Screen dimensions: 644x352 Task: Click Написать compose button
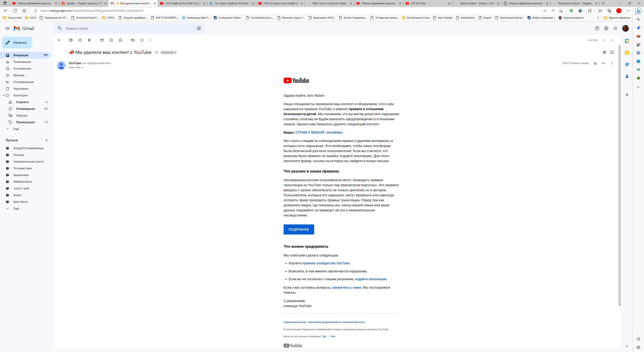pos(17,42)
